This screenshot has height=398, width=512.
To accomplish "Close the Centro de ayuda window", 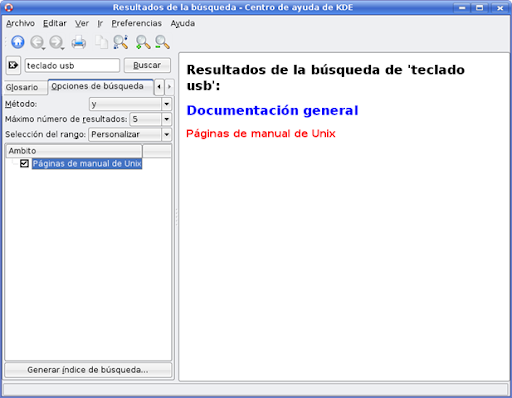I will click(500, 8).
